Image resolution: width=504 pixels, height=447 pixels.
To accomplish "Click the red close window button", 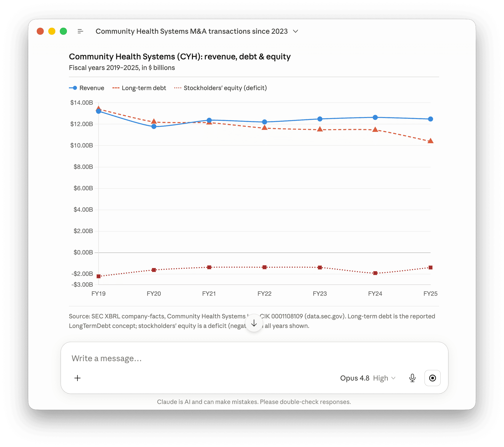I will pos(40,31).
